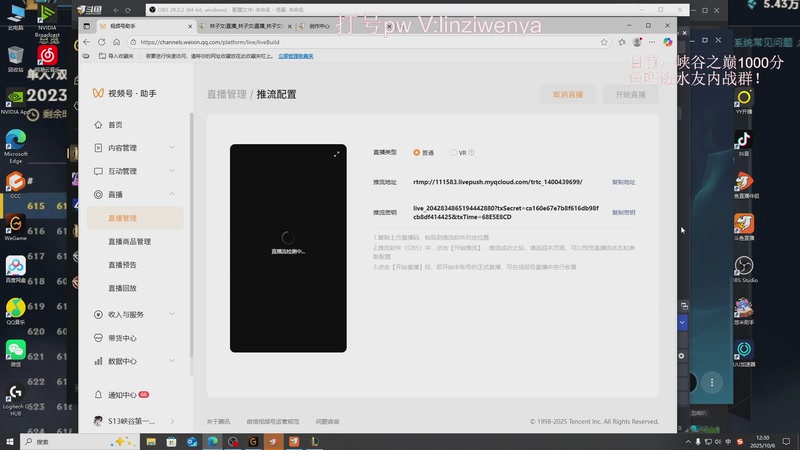Expand the preview with fullscreen icon
Viewport: 800px width, 450px height.
pos(337,154)
